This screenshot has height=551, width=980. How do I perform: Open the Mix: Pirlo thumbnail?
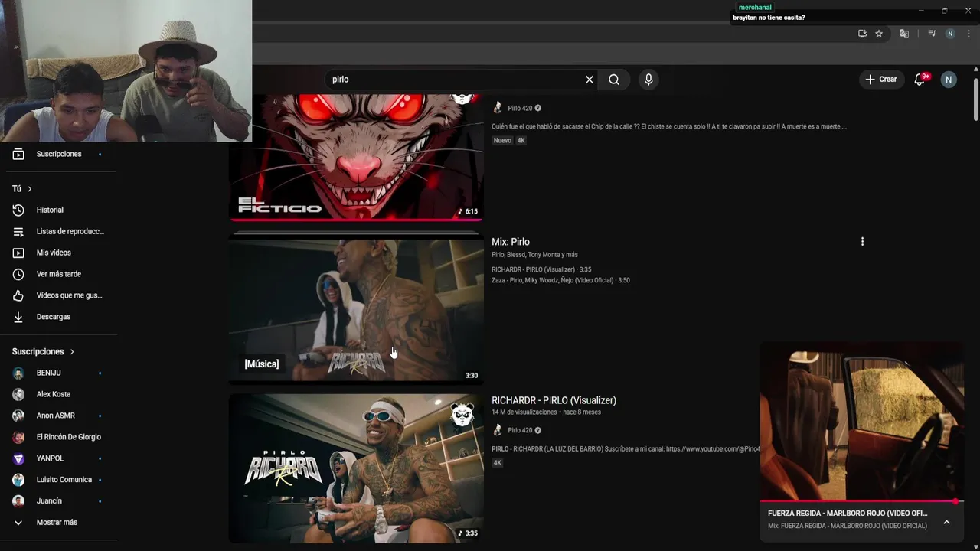point(356,310)
